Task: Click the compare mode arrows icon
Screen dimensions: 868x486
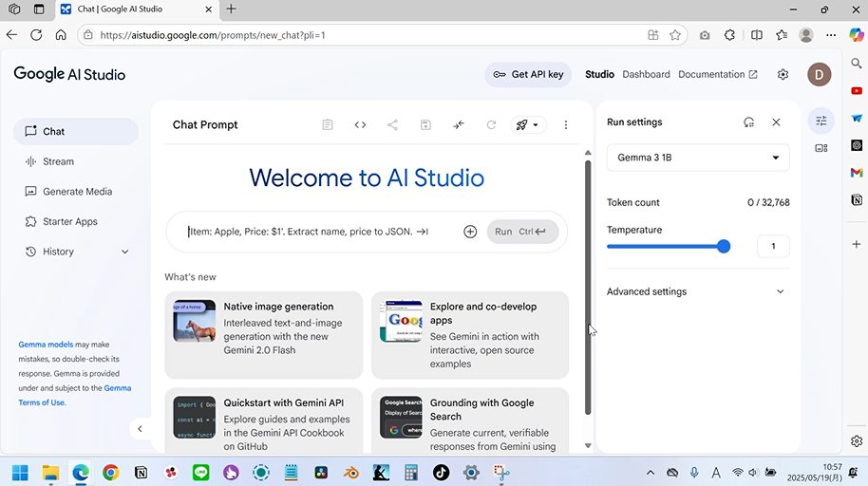Action: [x=459, y=124]
